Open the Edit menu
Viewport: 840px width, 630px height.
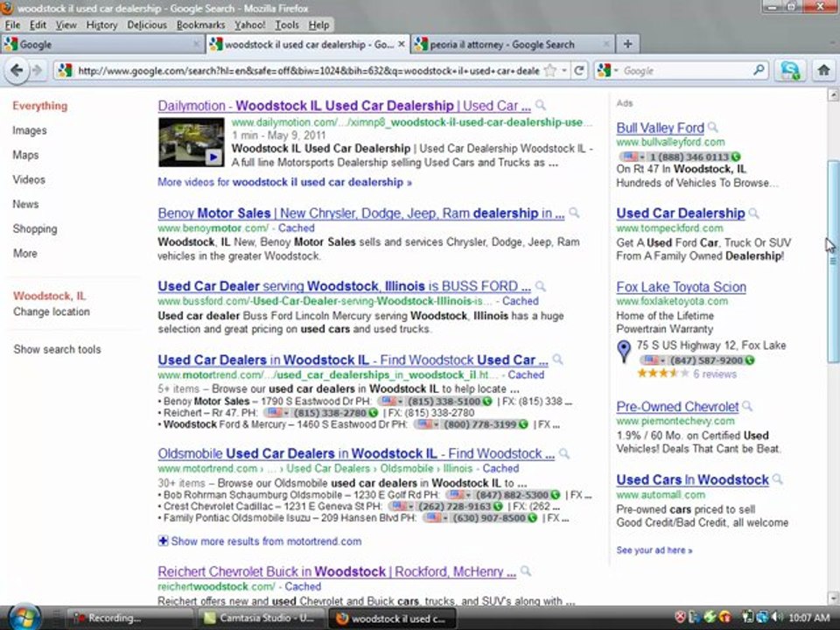click(38, 24)
